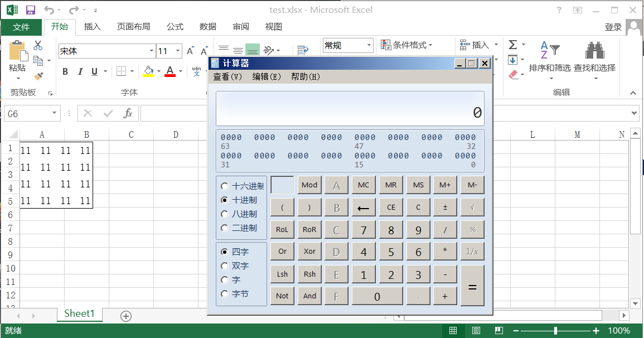
Task: Click Wrap Text icon in the ribbon
Action: coord(303,51)
